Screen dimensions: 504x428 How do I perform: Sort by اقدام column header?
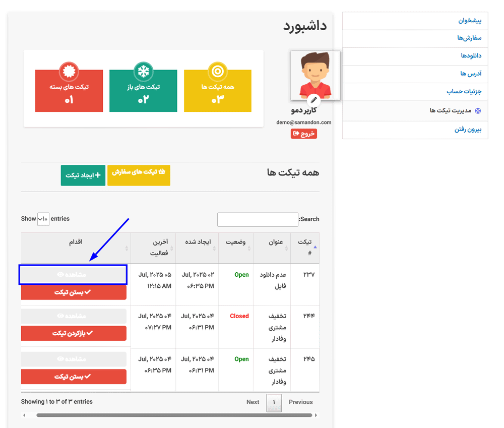point(76,248)
